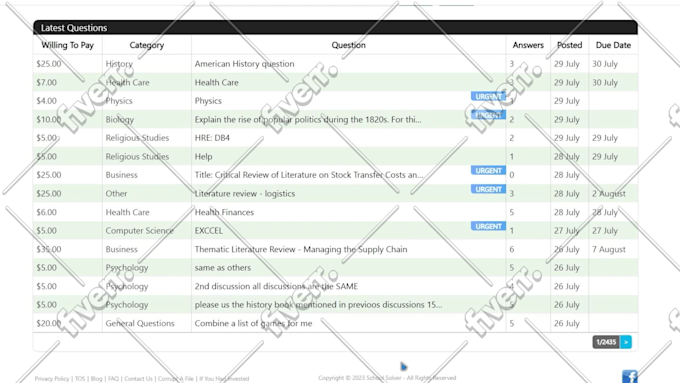680x383 pixels.
Task: Sort by the Willing To Pay column header
Action: [67, 45]
